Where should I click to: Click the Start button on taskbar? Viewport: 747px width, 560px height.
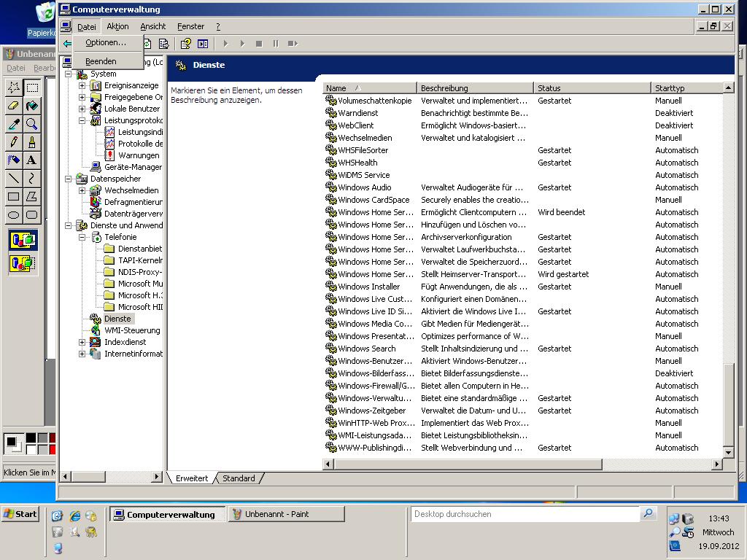point(20,514)
